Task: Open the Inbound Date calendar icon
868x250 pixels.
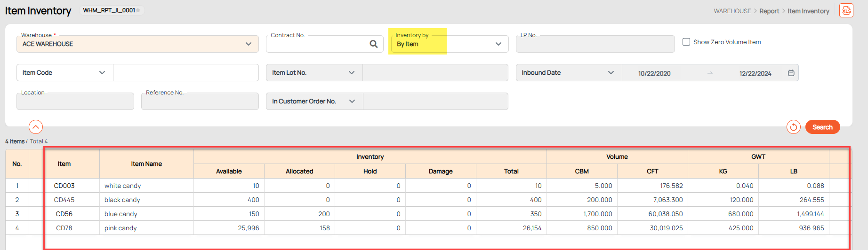Action: 791,73
